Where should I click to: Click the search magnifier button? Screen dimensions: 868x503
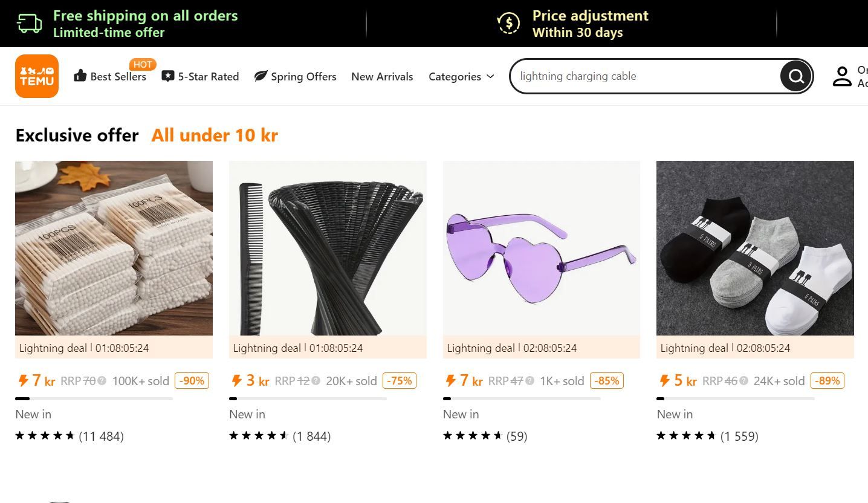(795, 76)
